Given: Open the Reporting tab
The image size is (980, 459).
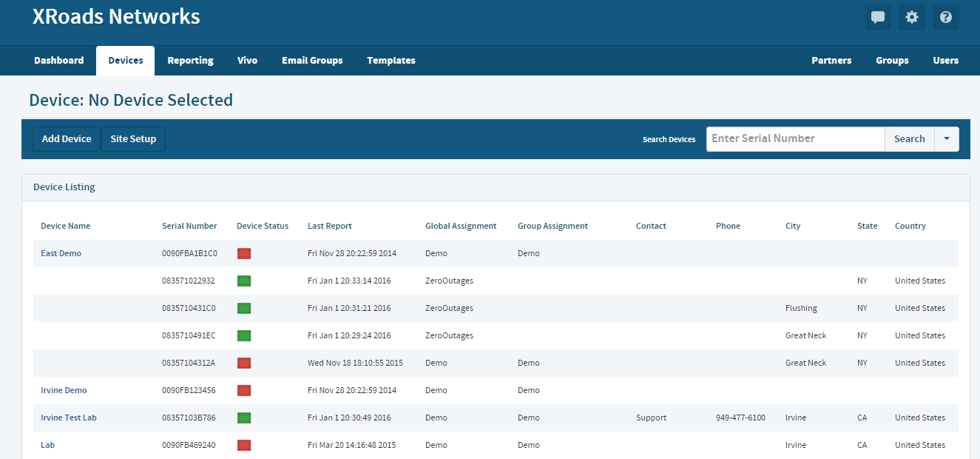Looking at the screenshot, I should 190,61.
